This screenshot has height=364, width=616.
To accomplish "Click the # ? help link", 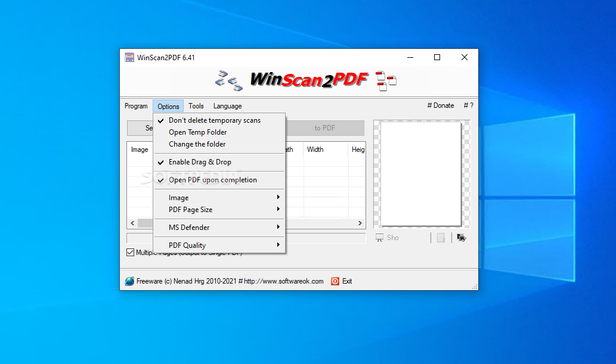I will (468, 105).
